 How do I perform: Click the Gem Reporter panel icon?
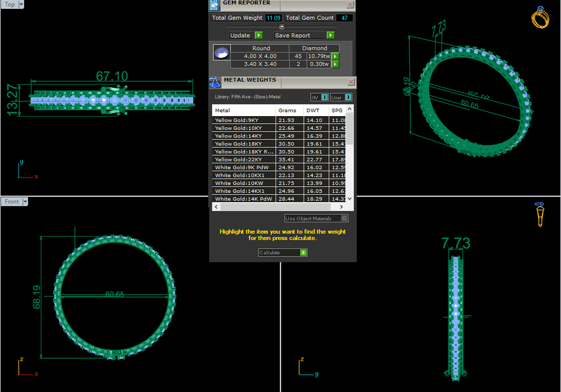[214, 5]
